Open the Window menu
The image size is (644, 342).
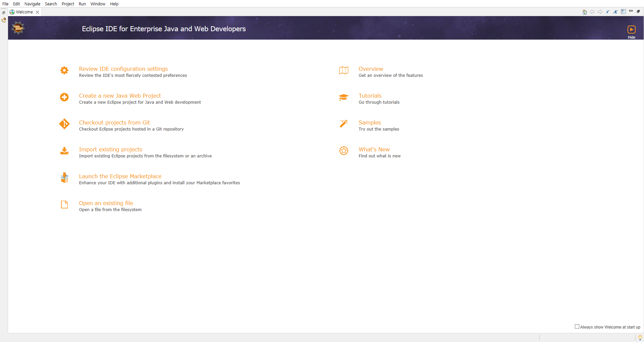click(98, 4)
